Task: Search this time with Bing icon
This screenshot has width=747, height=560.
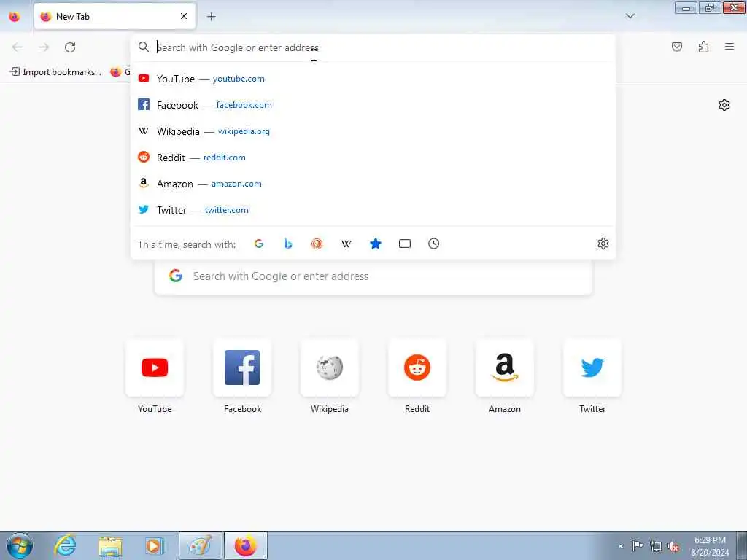Action: coord(287,244)
